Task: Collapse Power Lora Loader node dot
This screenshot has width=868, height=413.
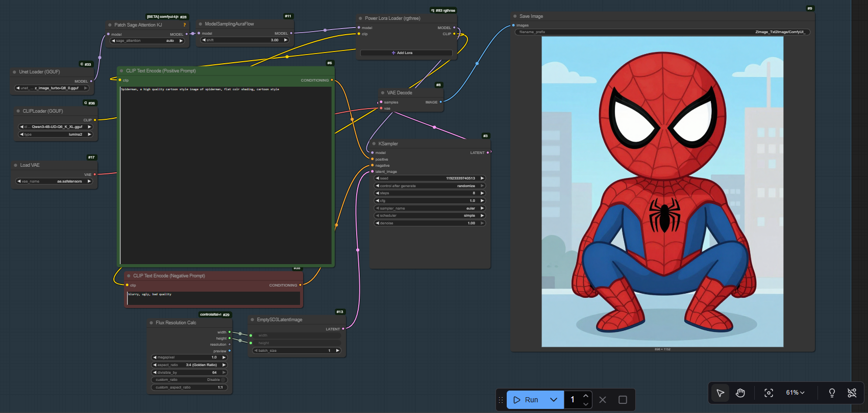Action: 361,18
